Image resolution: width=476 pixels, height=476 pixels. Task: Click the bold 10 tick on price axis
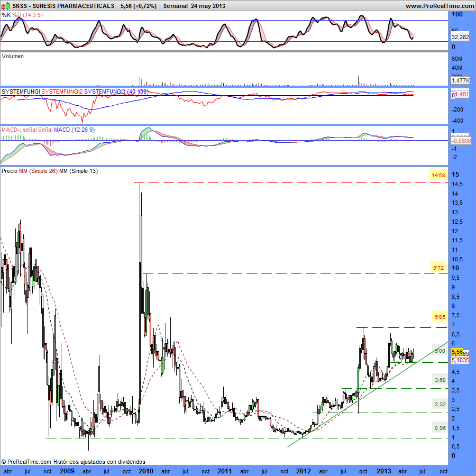coord(455,268)
